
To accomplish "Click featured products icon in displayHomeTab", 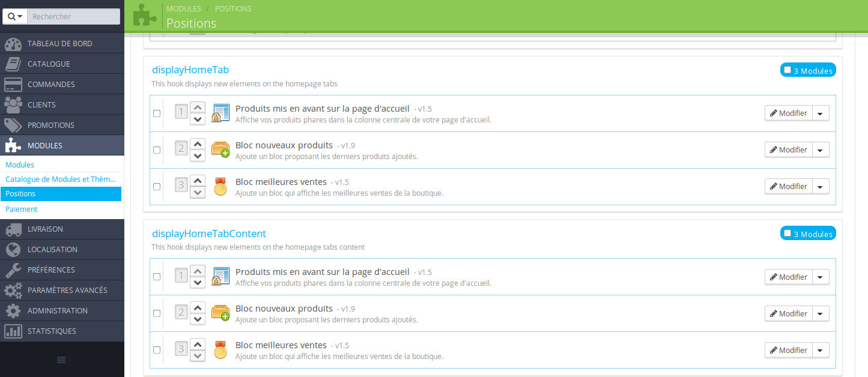I will pyautogui.click(x=220, y=113).
